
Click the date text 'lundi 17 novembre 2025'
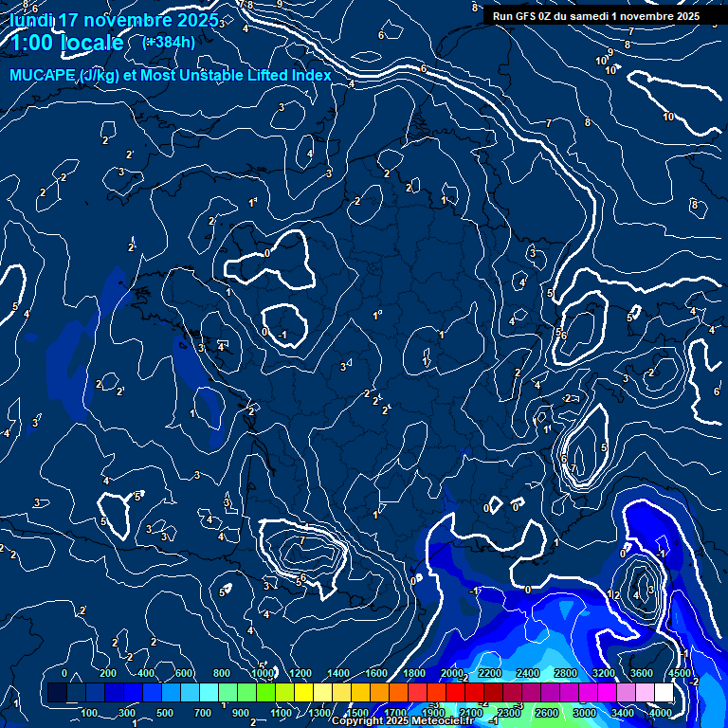coord(114,21)
